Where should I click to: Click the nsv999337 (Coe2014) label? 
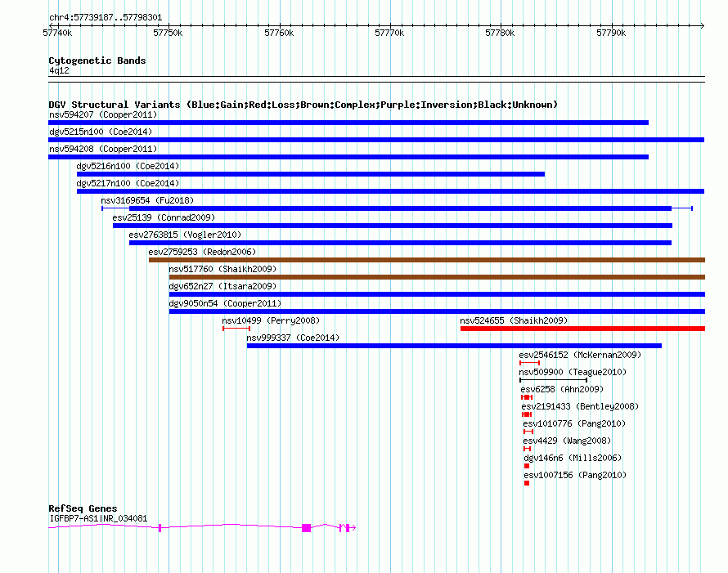pyautogui.click(x=293, y=338)
